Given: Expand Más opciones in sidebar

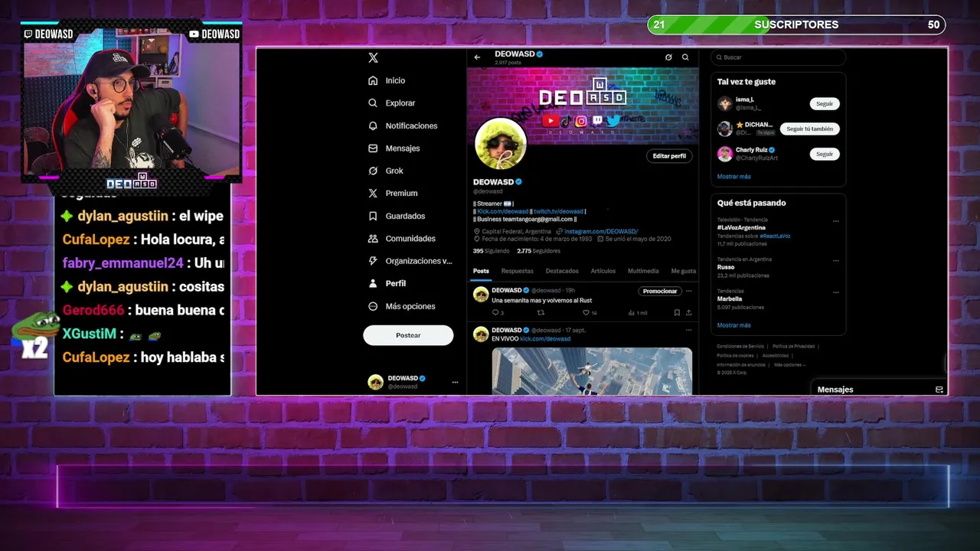Looking at the screenshot, I should pyautogui.click(x=402, y=306).
